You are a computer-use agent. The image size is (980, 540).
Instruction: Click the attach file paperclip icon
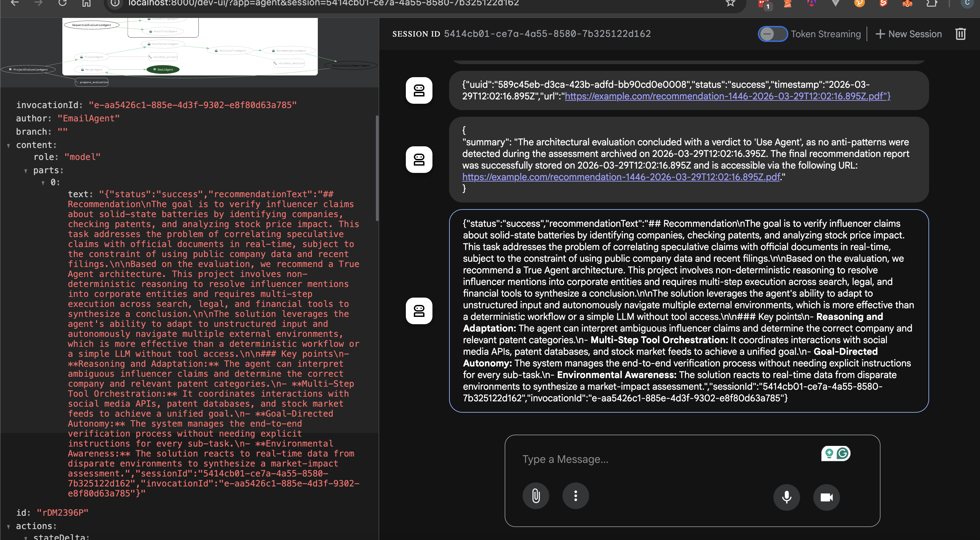pos(535,496)
